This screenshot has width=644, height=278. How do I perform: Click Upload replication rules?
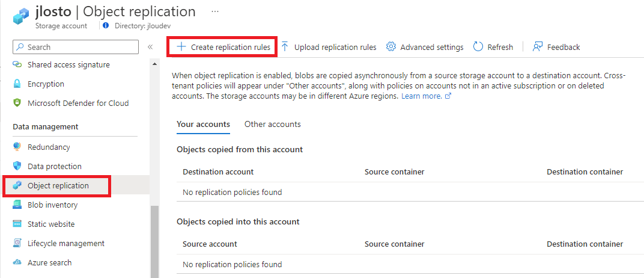[329, 47]
